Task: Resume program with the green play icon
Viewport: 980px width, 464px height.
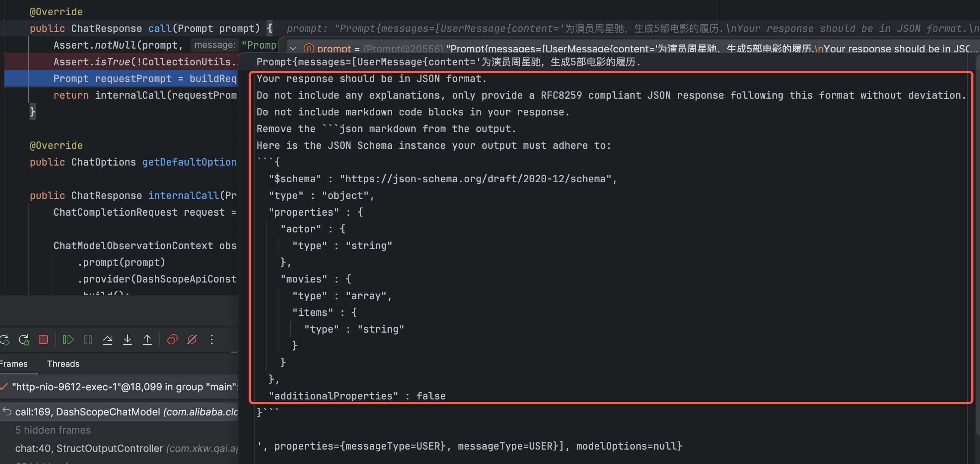Action: (x=68, y=339)
